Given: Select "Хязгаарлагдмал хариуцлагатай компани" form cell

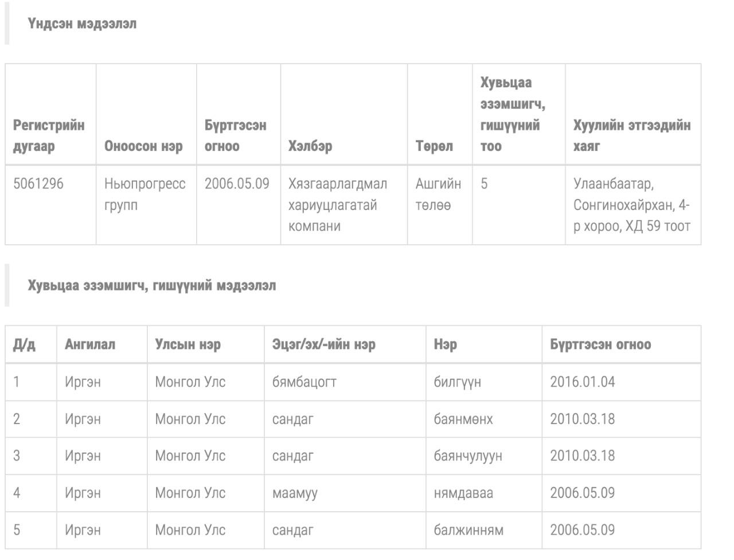Looking at the screenshot, I should click(337, 205).
